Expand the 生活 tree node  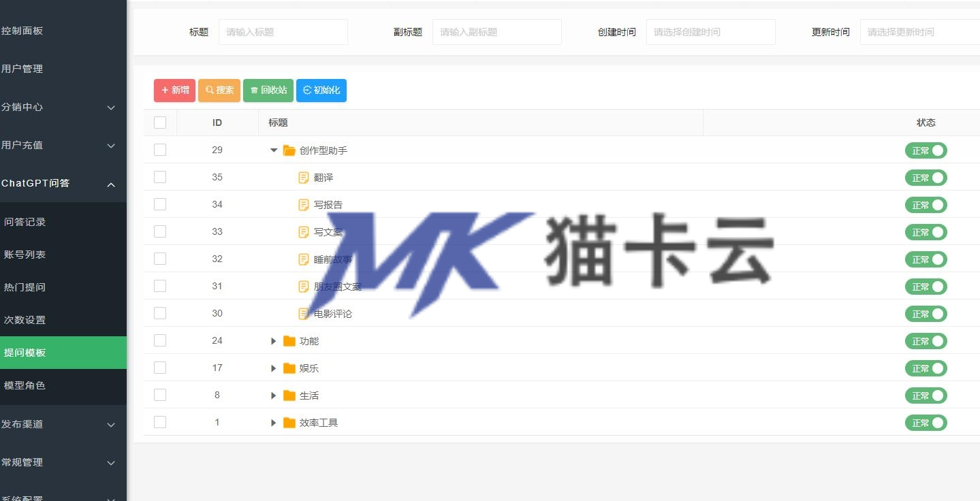click(x=274, y=395)
